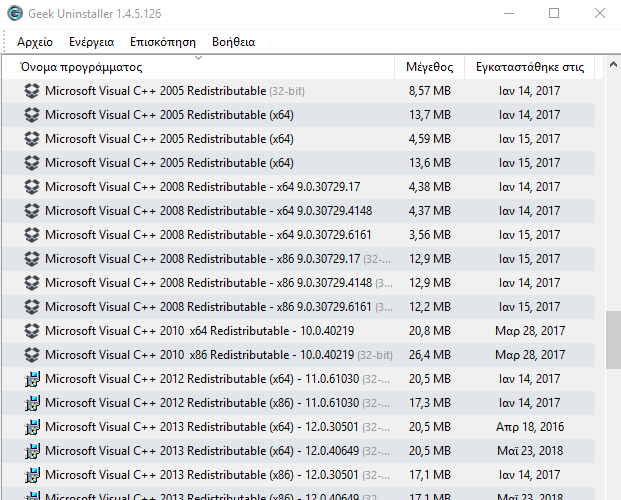Screen dimensions: 621x500
Task: Click the Απρ 18, 2016 install date
Action: coord(530,427)
